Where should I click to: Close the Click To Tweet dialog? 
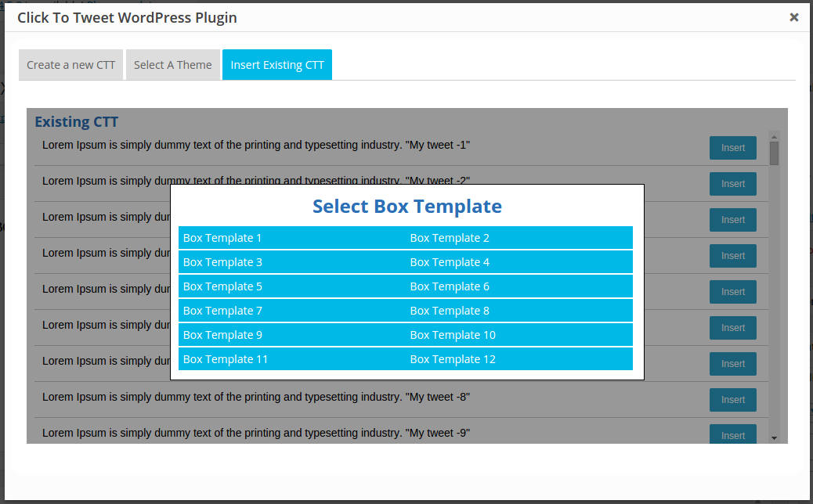pos(794,16)
